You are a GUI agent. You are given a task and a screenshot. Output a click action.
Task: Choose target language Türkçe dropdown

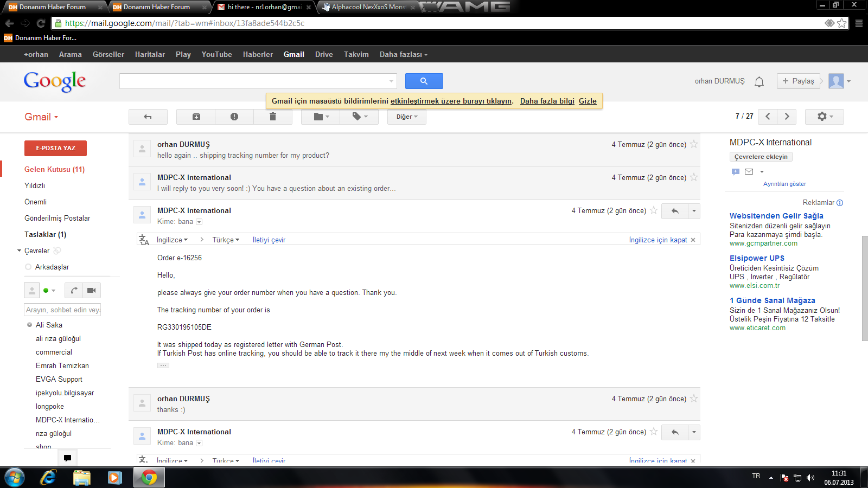coord(226,240)
